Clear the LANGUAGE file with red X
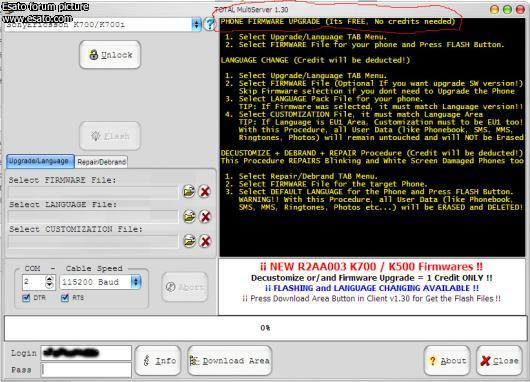This screenshot has height=382, width=530. pos(204,216)
